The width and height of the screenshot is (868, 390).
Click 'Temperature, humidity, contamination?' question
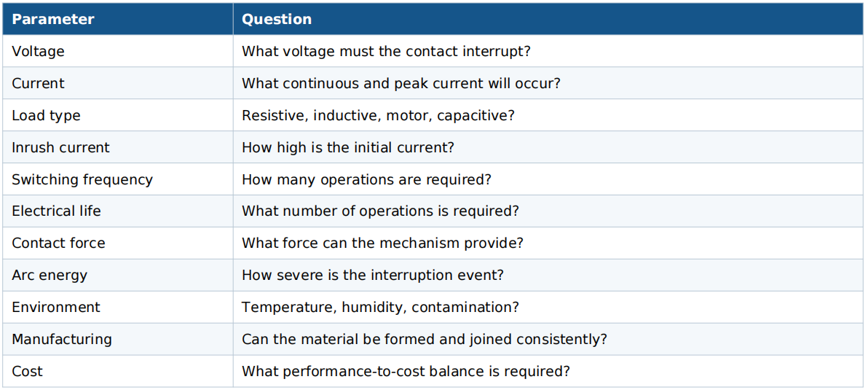[380, 307]
